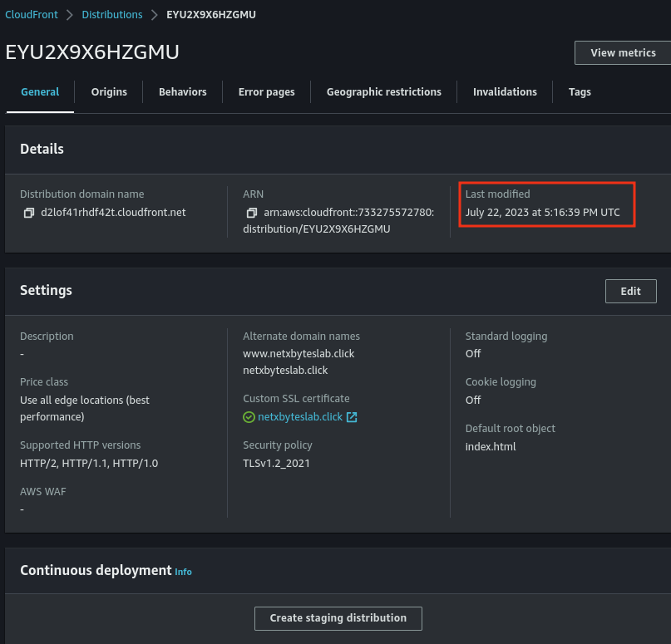This screenshot has width=671, height=644.
Task: Open the Geographic restrictions tab
Action: [383, 92]
